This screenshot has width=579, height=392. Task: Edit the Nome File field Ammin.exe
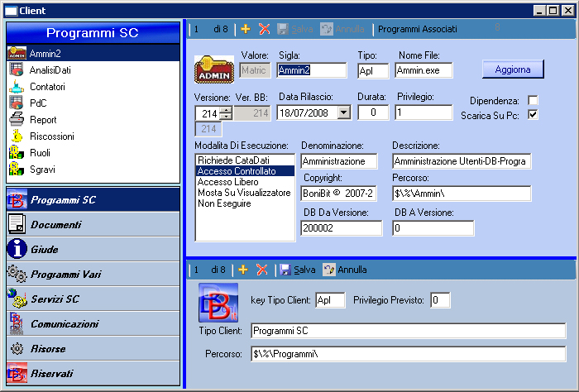(x=423, y=69)
